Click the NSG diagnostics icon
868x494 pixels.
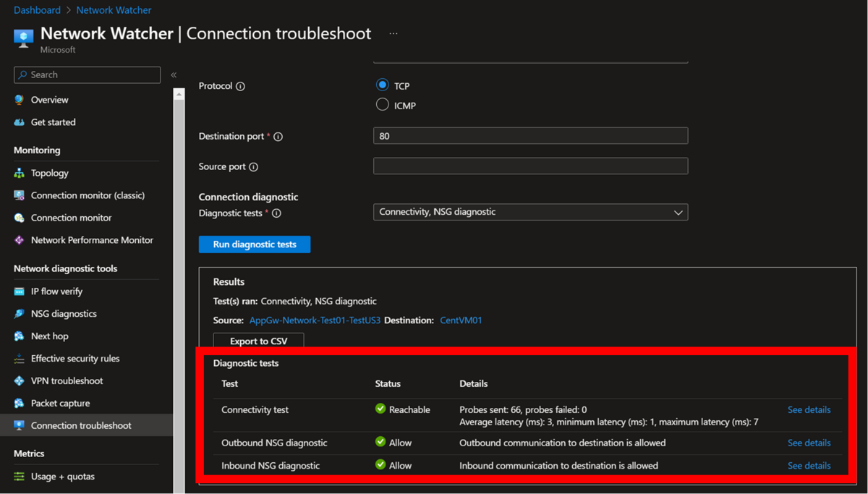click(20, 314)
